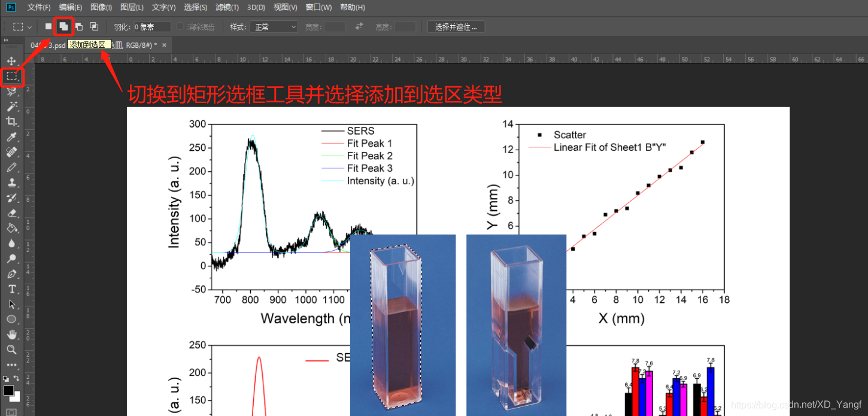This screenshot has width=868, height=416.
Task: Select the Path Selection tool
Action: pos(11,304)
